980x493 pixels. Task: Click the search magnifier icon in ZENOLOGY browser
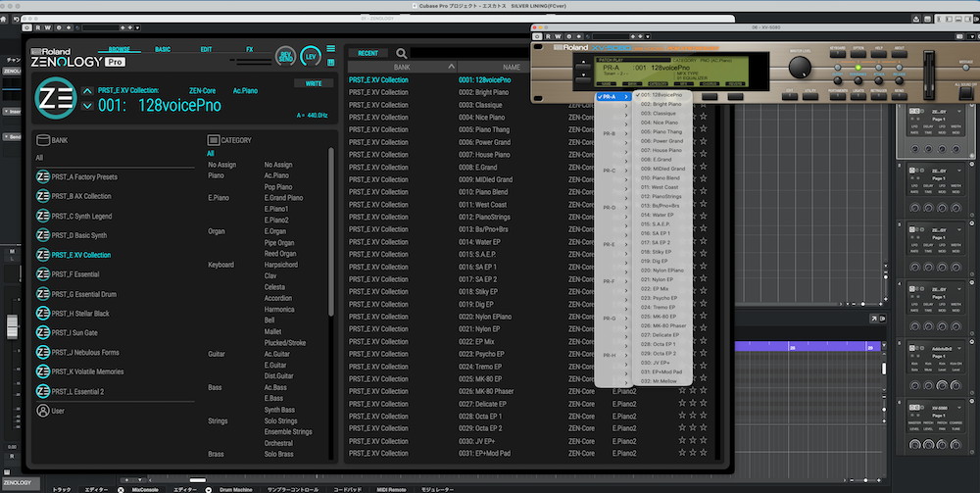(x=401, y=54)
